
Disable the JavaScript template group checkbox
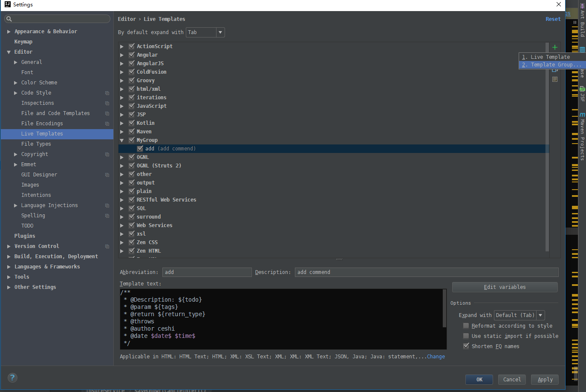click(132, 106)
